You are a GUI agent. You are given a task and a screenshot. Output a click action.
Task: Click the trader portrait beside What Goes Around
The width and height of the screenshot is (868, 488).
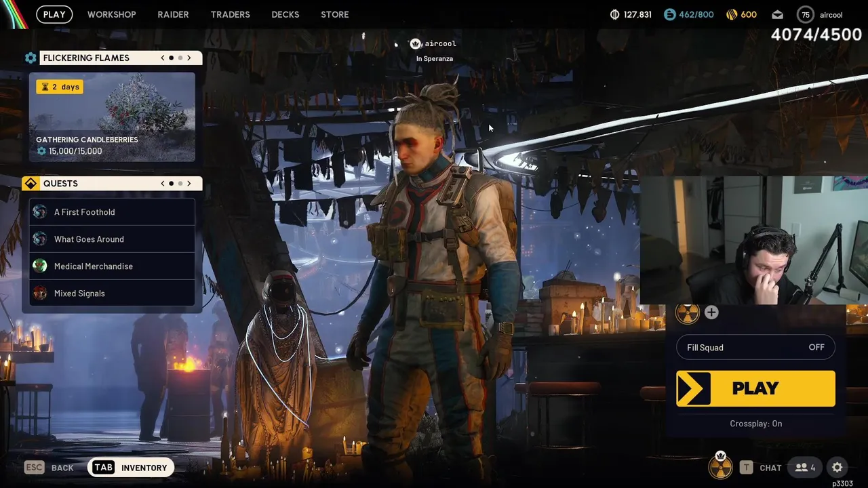(x=40, y=239)
